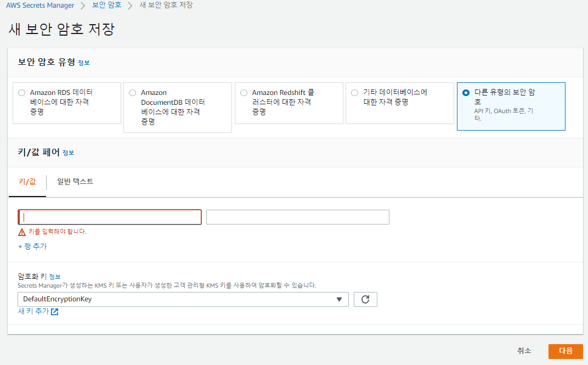Click the orange 다음 button
This screenshot has height=365, width=588.
(x=566, y=351)
